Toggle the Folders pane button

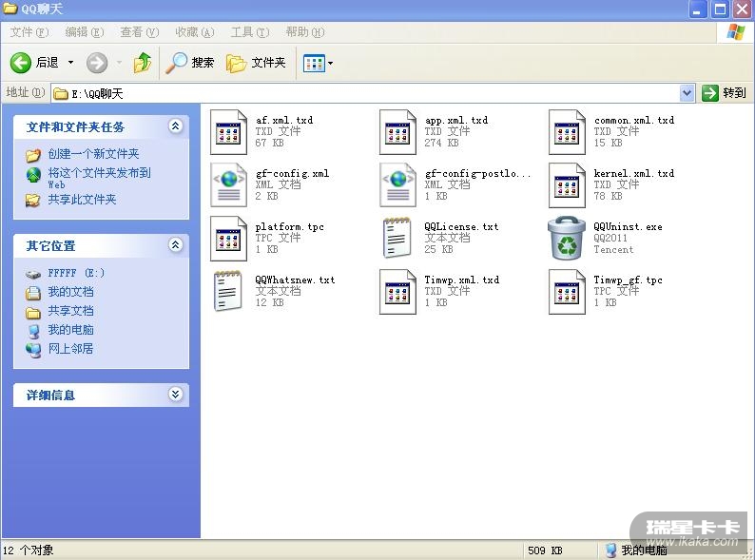[256, 63]
